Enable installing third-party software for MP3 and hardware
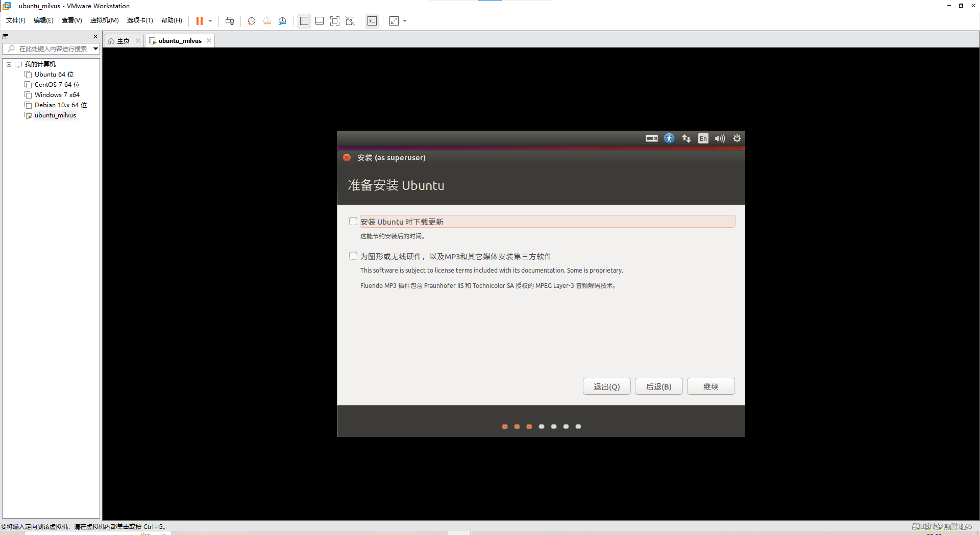This screenshot has height=535, width=980. pyautogui.click(x=353, y=256)
